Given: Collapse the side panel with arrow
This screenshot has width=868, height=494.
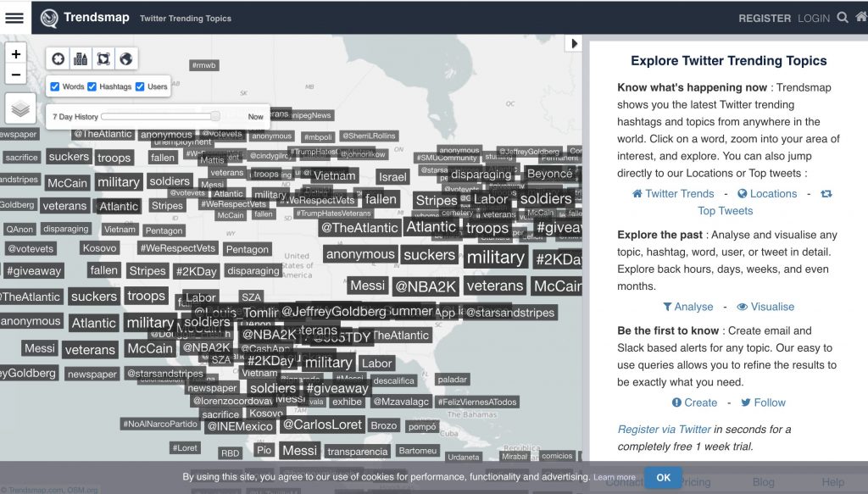Looking at the screenshot, I should pos(574,44).
